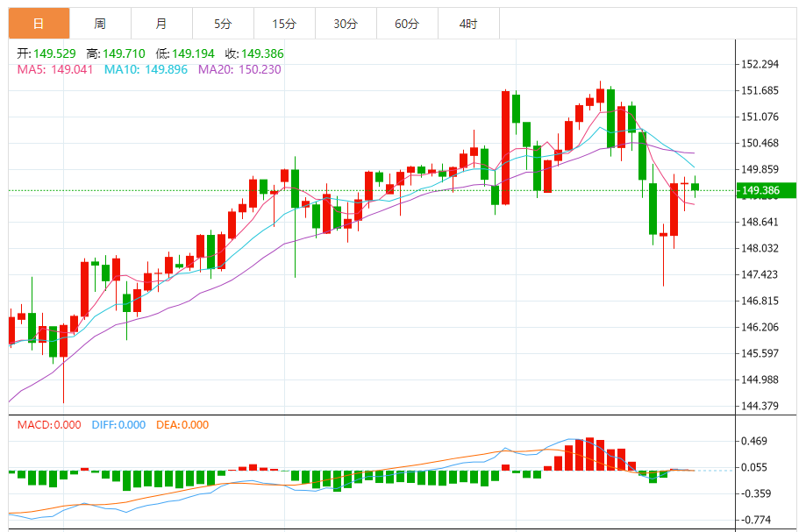Click the 148.641 price axis label
The image size is (806, 532).
pyautogui.click(x=760, y=222)
